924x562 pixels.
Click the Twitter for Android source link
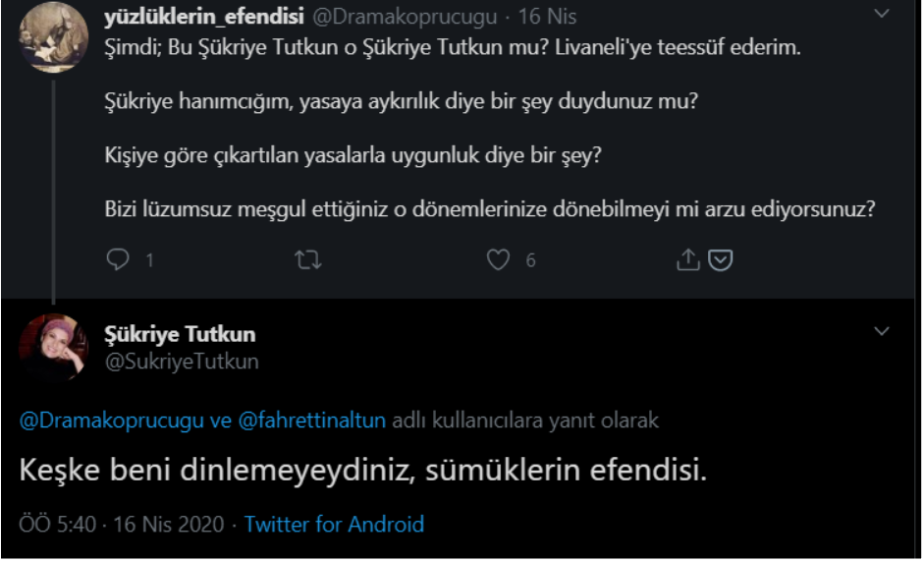[334, 524]
